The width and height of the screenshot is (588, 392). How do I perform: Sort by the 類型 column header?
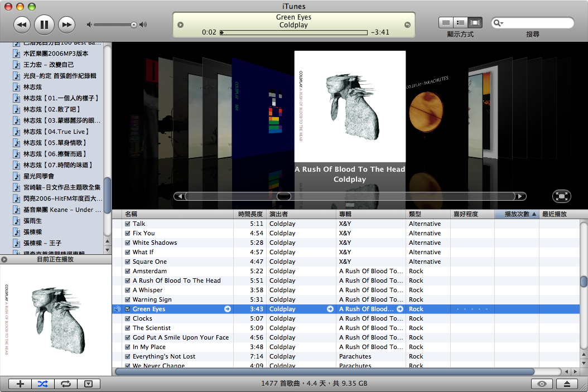coord(428,214)
